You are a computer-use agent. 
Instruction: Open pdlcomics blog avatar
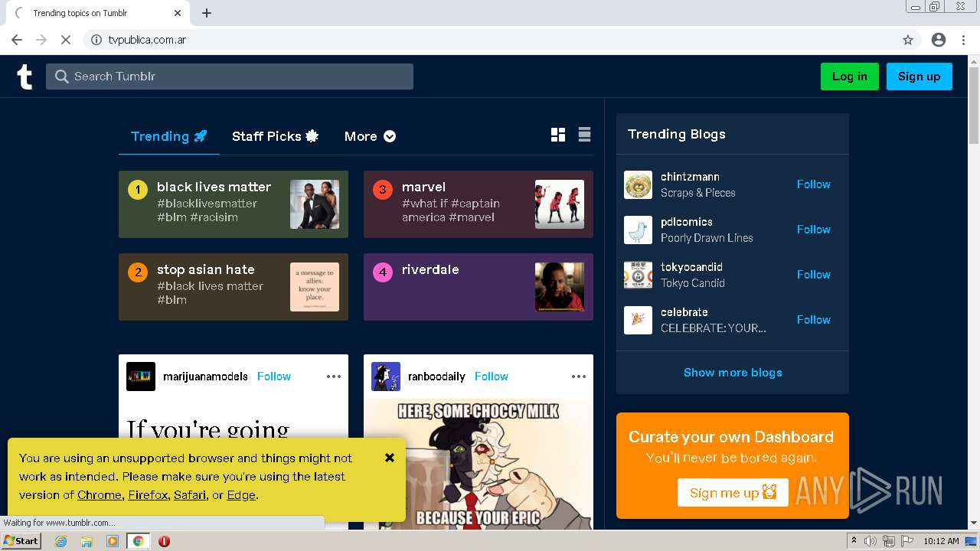point(638,230)
